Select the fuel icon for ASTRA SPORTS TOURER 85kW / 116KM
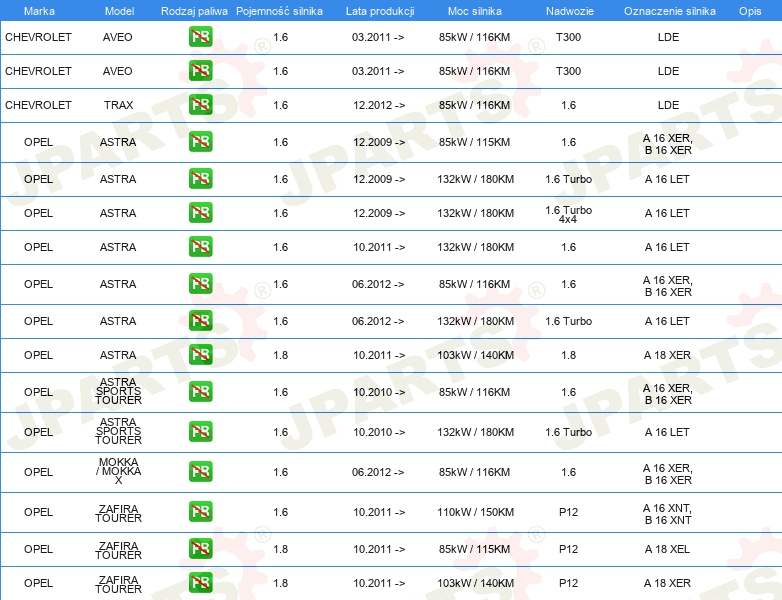This screenshot has width=782, height=600. (x=200, y=392)
